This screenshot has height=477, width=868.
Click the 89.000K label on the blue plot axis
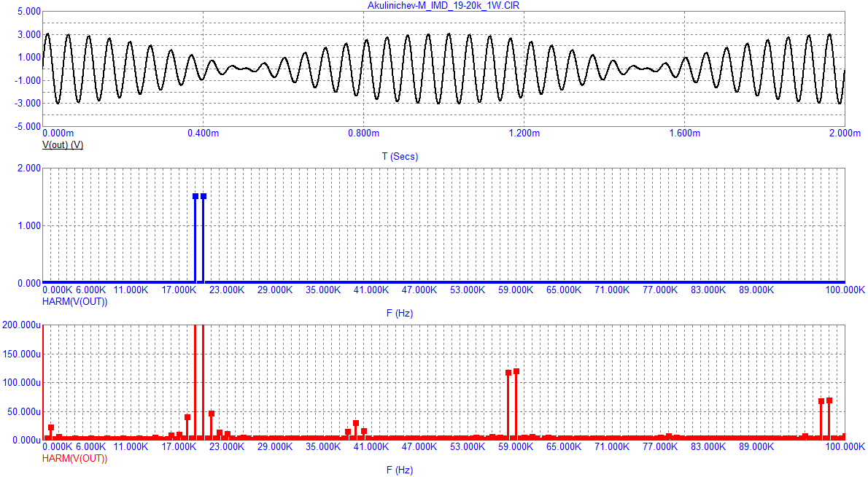click(756, 290)
